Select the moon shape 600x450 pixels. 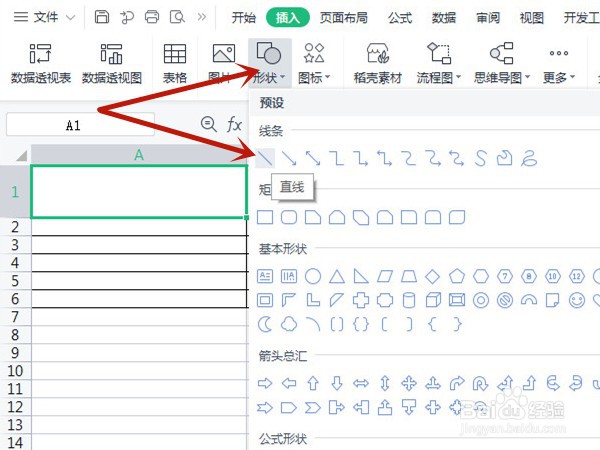coord(265,324)
